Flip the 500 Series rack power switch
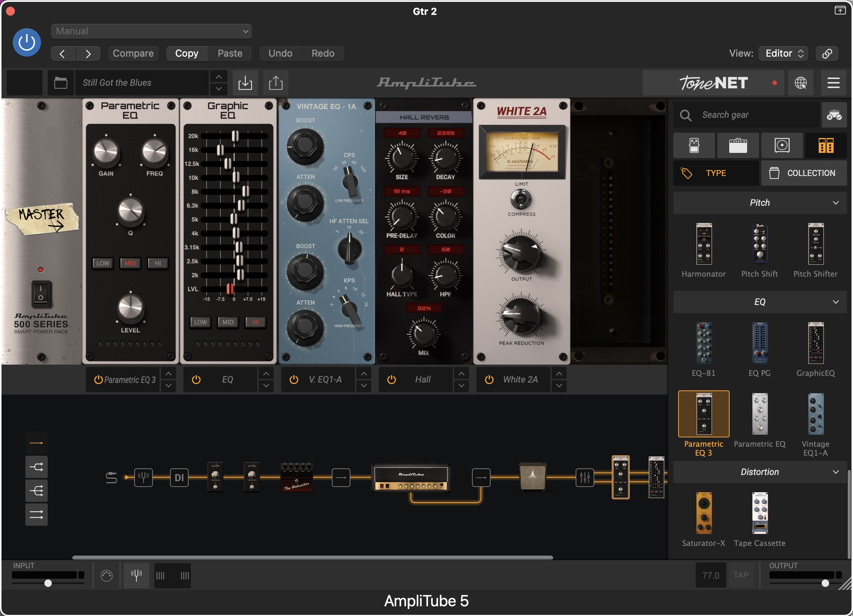853x616 pixels. (41, 294)
